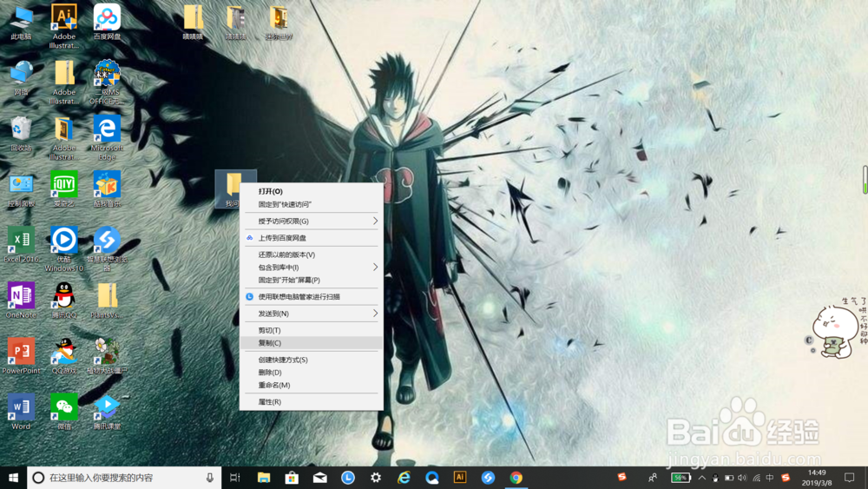The height and width of the screenshot is (489, 868).
Task: Select the 网络 desktop icon
Action: (21, 79)
